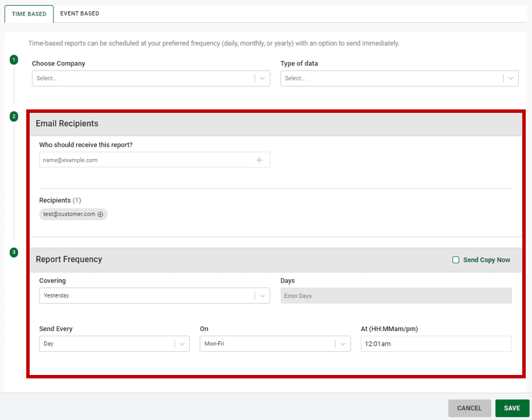Switch to the EVENT BASED tab

click(x=79, y=13)
